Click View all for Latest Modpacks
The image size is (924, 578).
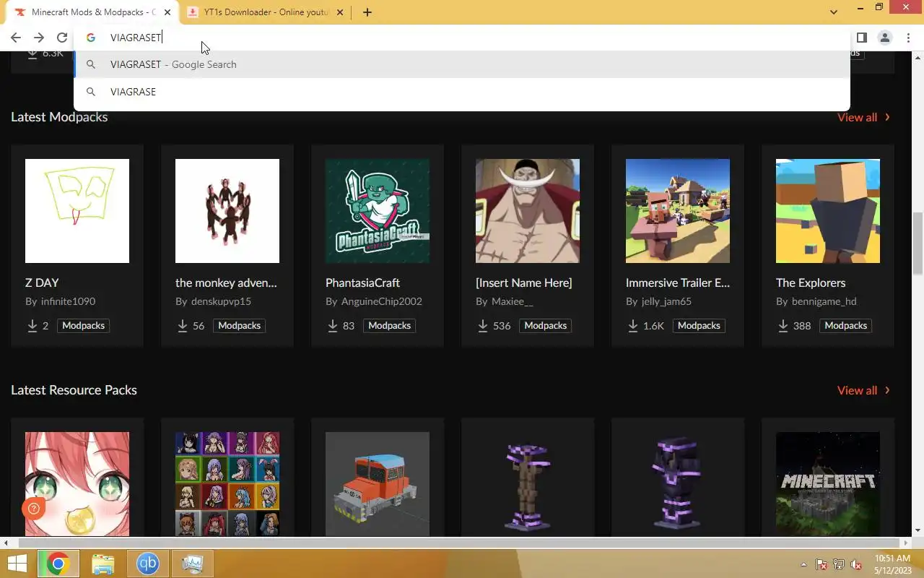click(863, 117)
